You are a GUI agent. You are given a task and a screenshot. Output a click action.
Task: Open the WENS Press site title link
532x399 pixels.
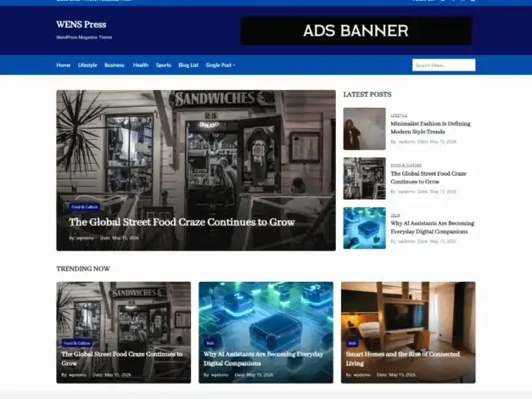click(81, 25)
